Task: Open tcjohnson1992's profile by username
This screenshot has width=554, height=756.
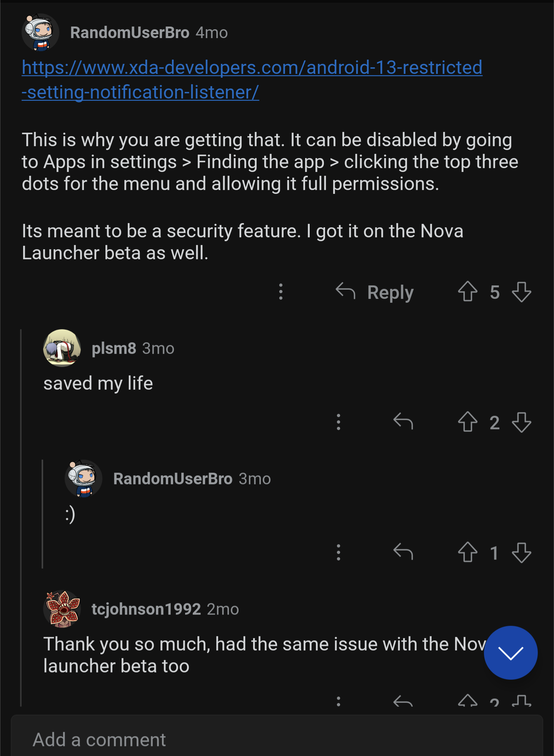Action: 146,609
